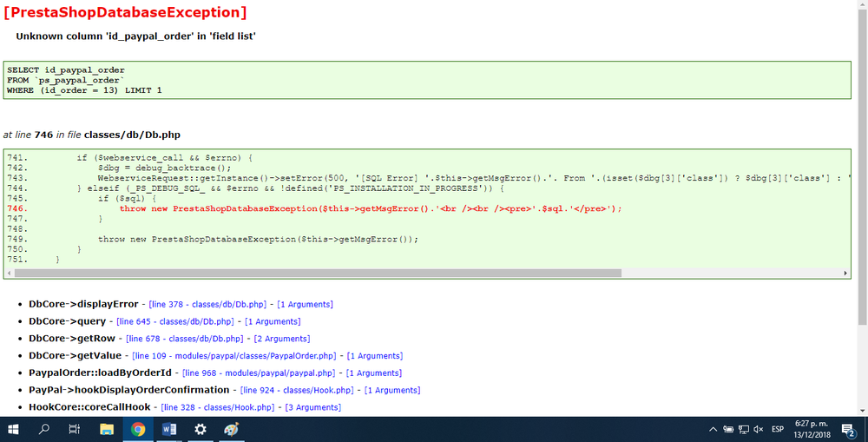Open Settings gear on the taskbar
The width and height of the screenshot is (868, 442).
(200, 429)
